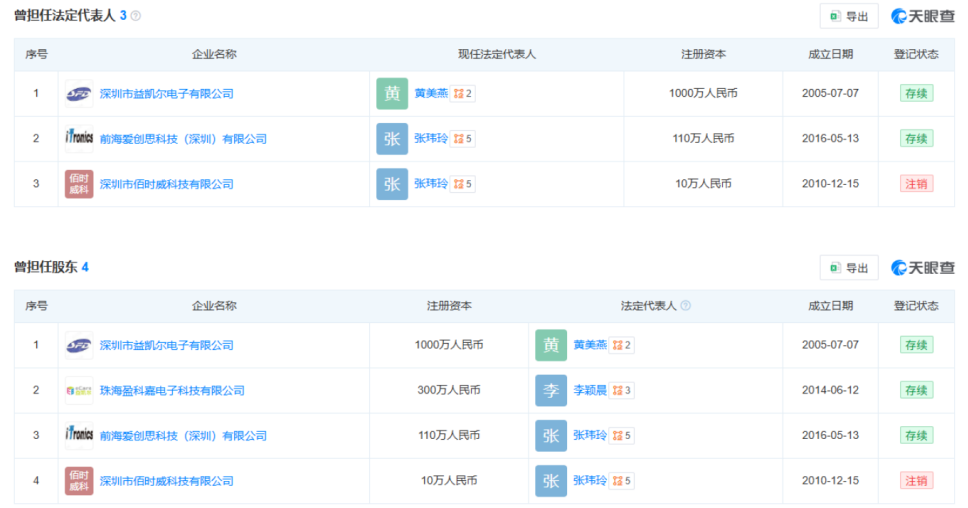This screenshot has height=508, width=968.
Task: Click the count 4 beside 曾担任股东
Action: (85, 267)
